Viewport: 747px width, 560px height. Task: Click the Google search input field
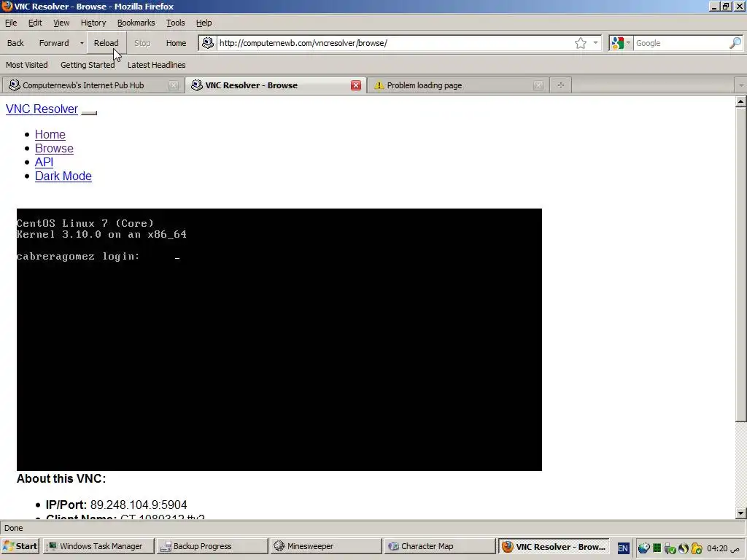(681, 43)
